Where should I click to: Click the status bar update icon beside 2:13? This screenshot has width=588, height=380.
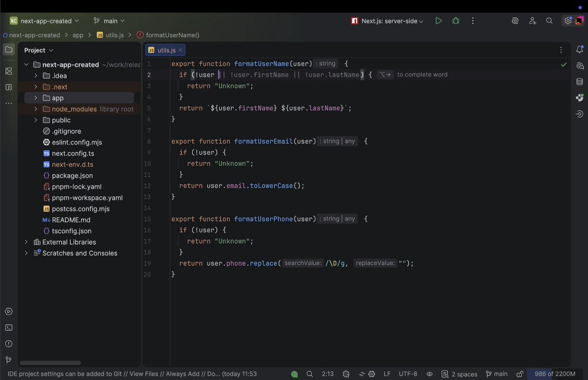[x=347, y=374]
